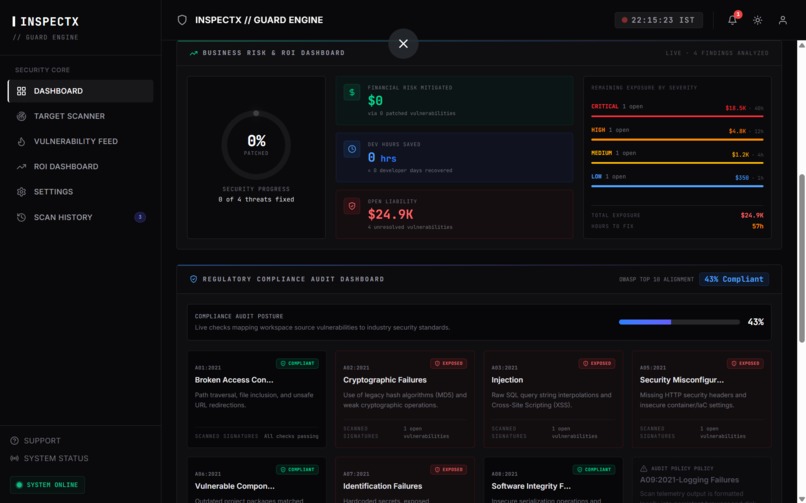Open the user profile icon
Image resolution: width=806 pixels, height=503 pixels.
[782, 20]
